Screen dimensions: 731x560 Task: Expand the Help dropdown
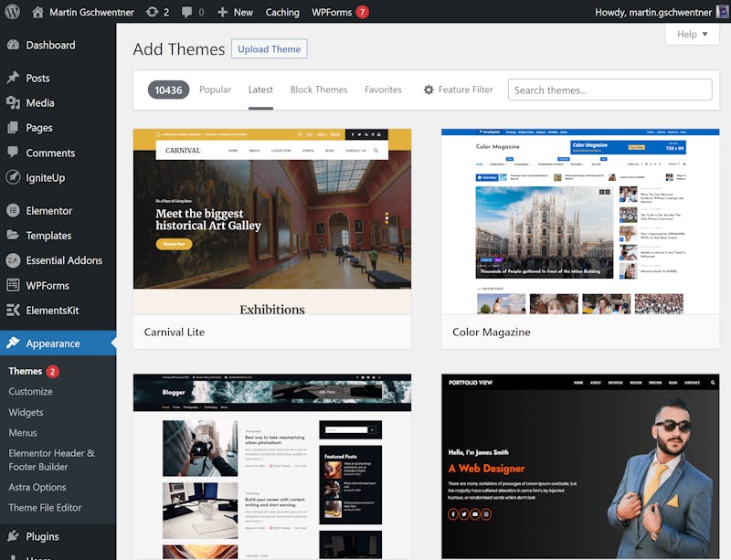pyautogui.click(x=693, y=34)
